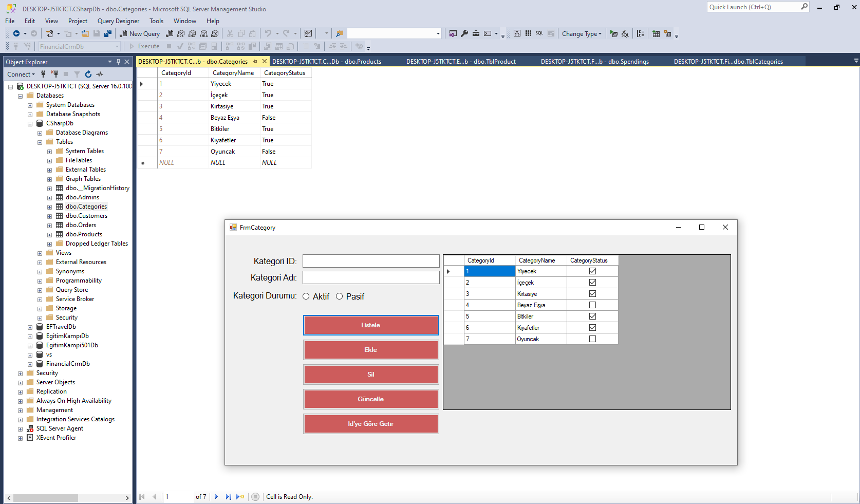Screen dimensions: 860x504
Task: Click the Güncelle button
Action: coord(371,399)
